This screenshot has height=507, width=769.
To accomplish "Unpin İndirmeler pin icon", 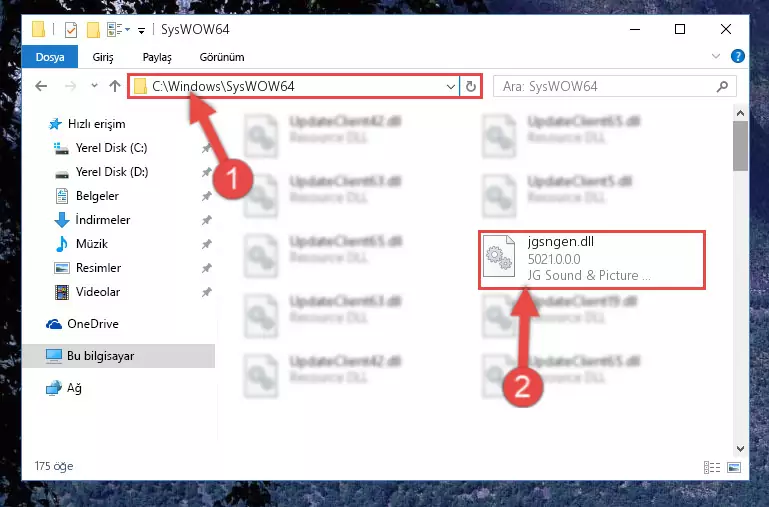I will 206,220.
